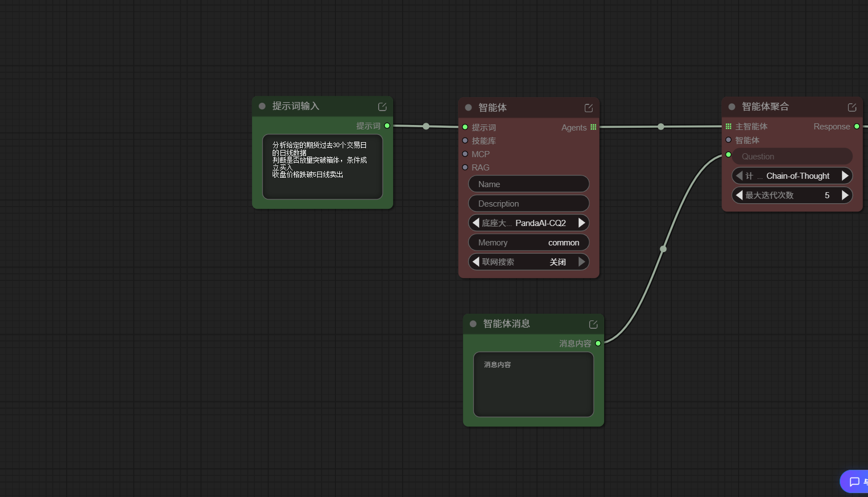The image size is (868, 497).
Task: Toggle collapse dot on 智能体 node
Action: point(468,108)
